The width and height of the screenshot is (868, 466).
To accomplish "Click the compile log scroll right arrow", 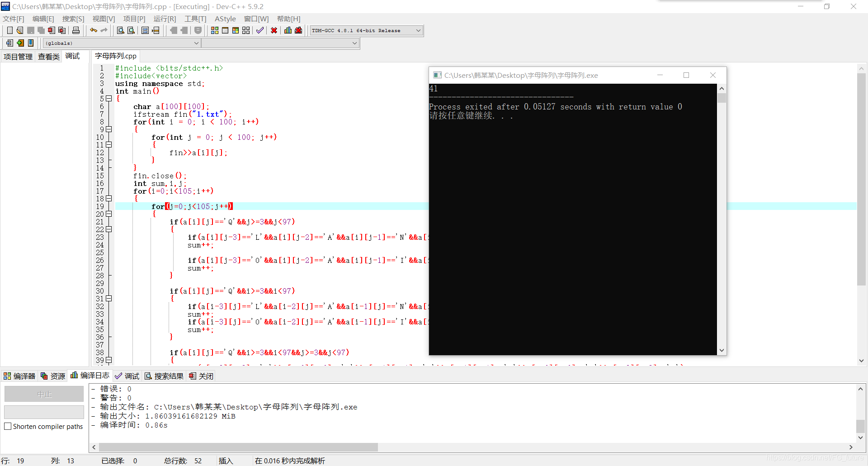I will [x=851, y=447].
